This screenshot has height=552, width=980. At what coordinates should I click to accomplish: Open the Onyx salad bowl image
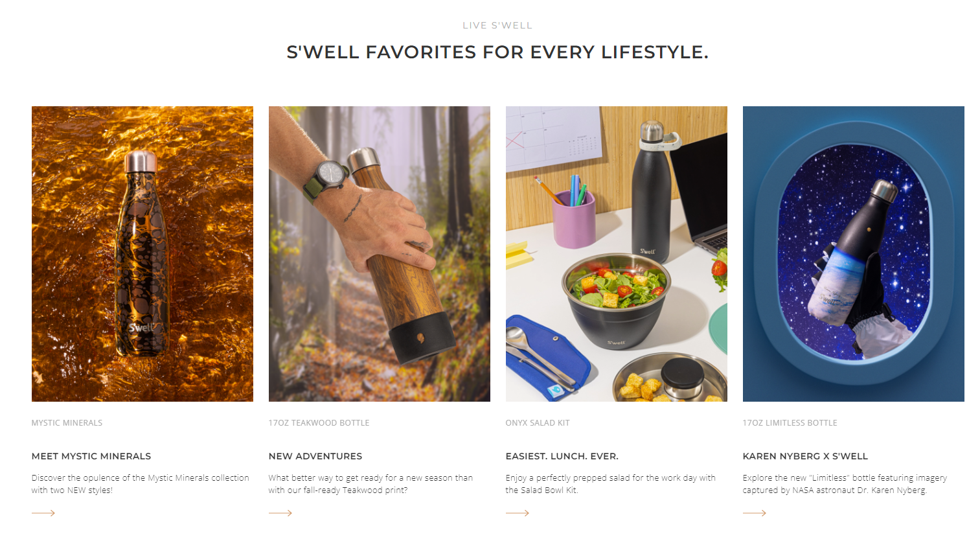click(x=617, y=253)
